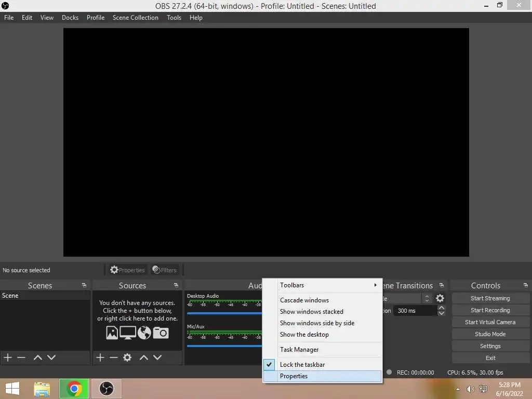The height and width of the screenshot is (399, 532).
Task: Add a new scene with plus icon
Action: (8, 357)
